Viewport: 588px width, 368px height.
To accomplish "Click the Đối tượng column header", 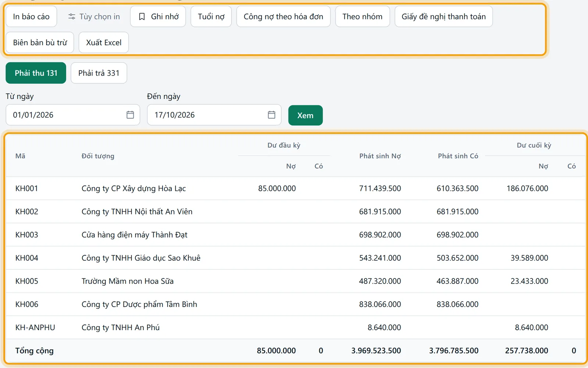I will point(98,156).
